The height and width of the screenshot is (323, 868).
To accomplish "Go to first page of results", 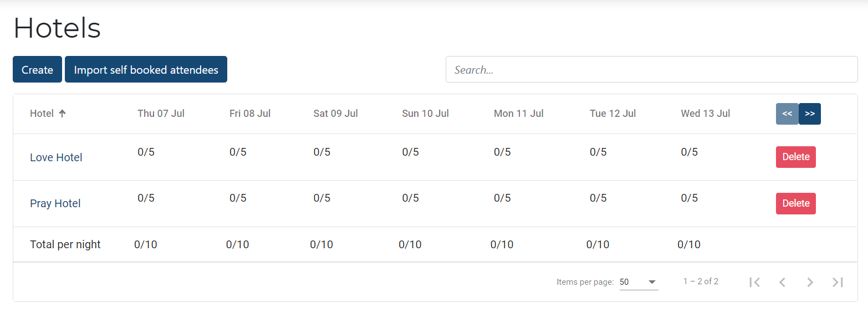I will point(754,282).
